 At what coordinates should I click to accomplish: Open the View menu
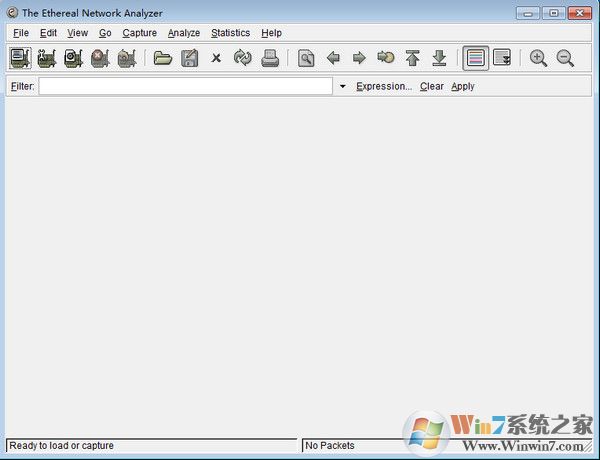pos(78,33)
